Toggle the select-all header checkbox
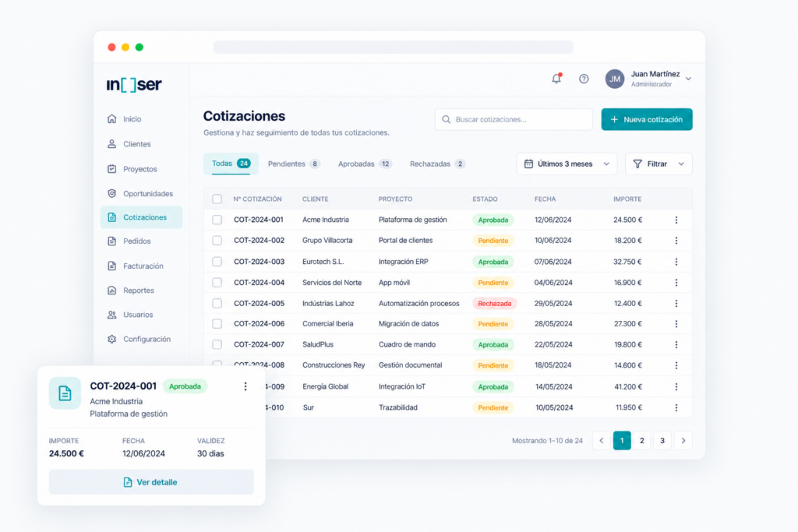The height and width of the screenshot is (532, 798). 217,199
